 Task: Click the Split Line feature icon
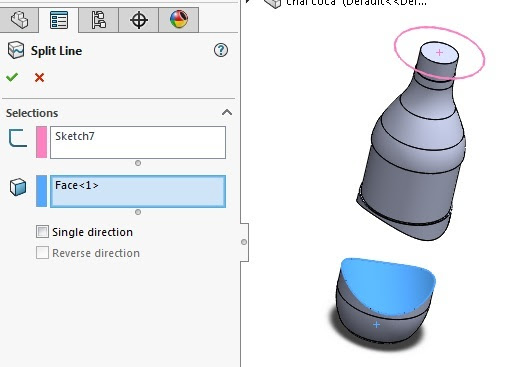[x=16, y=50]
